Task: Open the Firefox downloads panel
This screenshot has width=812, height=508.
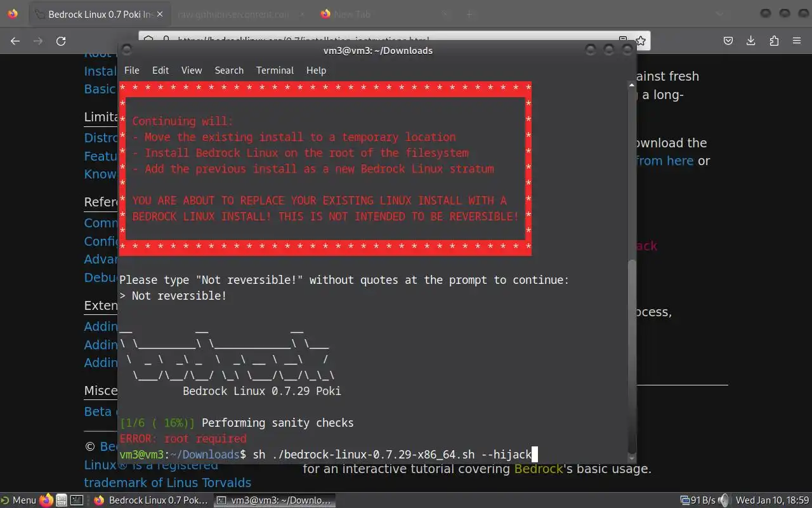Action: click(751, 41)
